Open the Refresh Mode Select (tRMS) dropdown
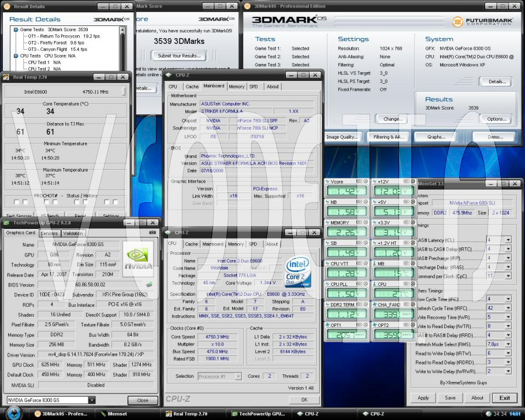The width and height of the screenshot is (525, 420). 508,344
